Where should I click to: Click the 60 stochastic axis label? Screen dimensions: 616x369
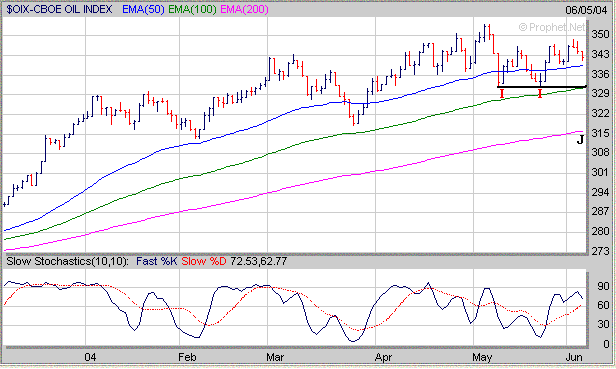(603, 305)
